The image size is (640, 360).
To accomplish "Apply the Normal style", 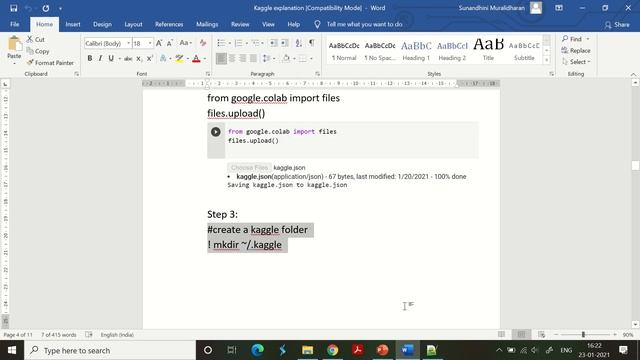I will pyautogui.click(x=344, y=50).
